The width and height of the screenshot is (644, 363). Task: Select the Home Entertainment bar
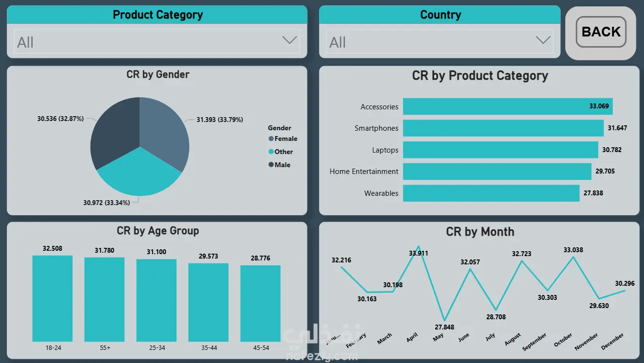coord(497,172)
